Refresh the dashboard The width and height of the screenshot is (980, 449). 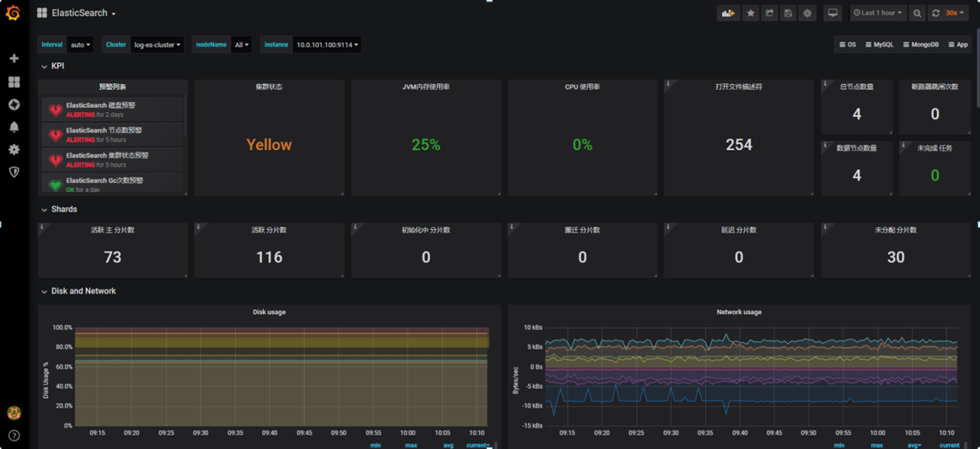tap(935, 13)
